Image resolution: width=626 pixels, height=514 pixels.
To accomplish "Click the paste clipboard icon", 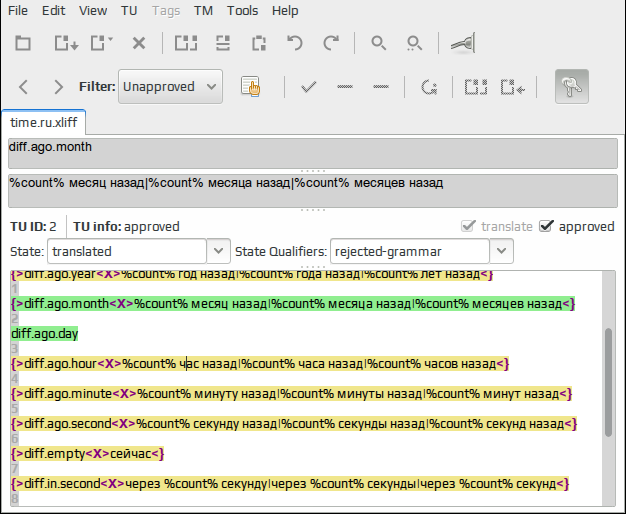I will coord(259,43).
